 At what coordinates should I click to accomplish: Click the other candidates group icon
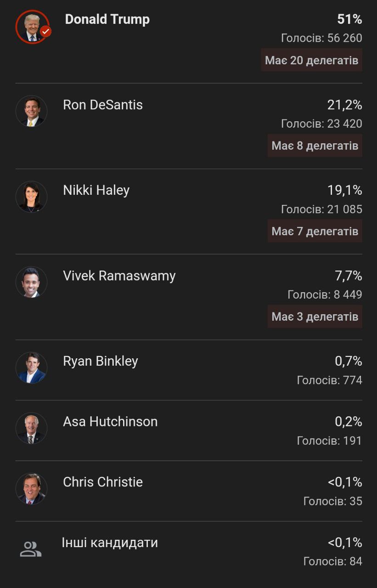pyautogui.click(x=31, y=549)
